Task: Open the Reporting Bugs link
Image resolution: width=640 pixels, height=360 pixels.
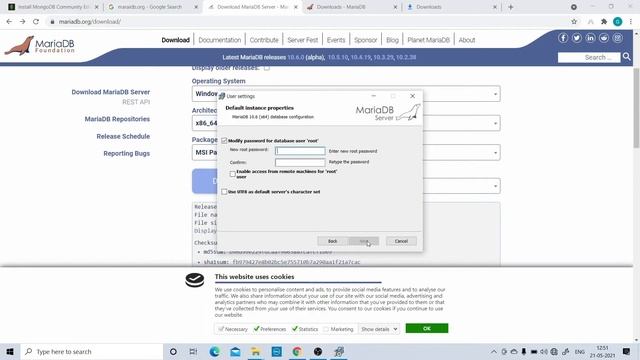Action: [x=127, y=153]
